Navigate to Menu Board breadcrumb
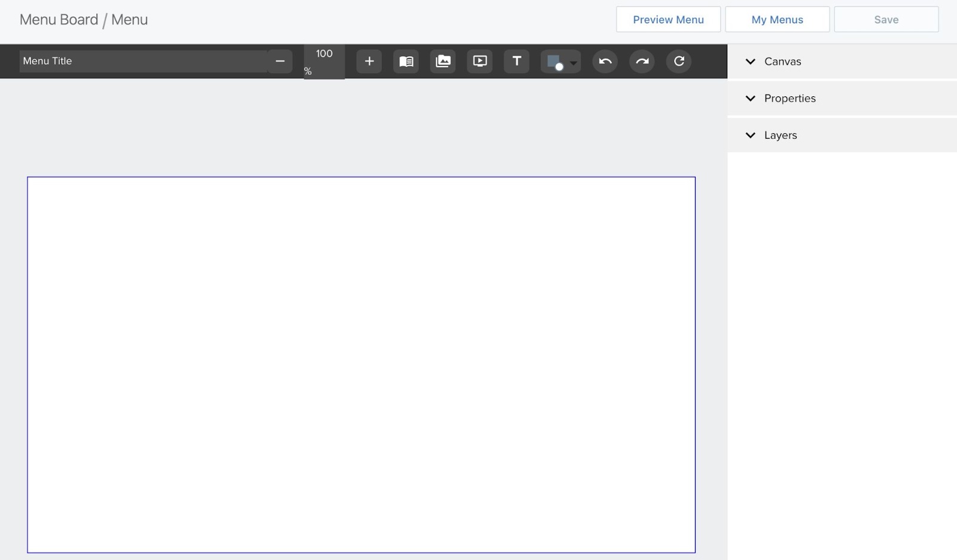Image resolution: width=957 pixels, height=560 pixels. pos(58,19)
